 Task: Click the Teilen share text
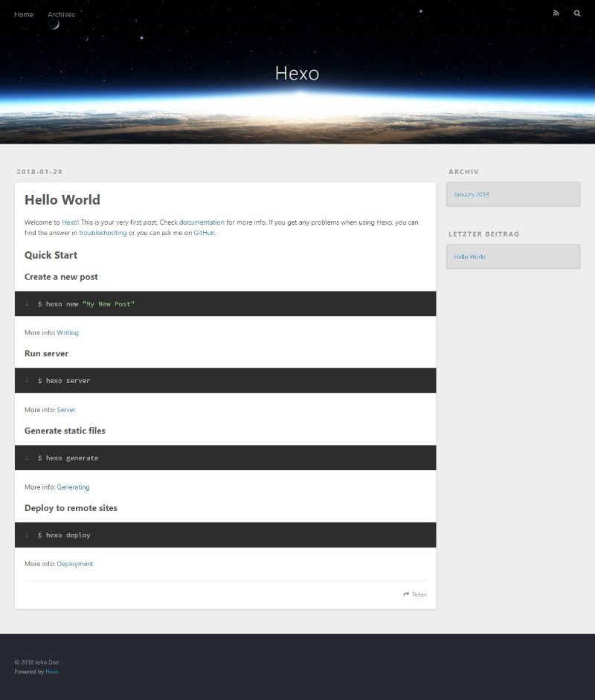(x=419, y=594)
